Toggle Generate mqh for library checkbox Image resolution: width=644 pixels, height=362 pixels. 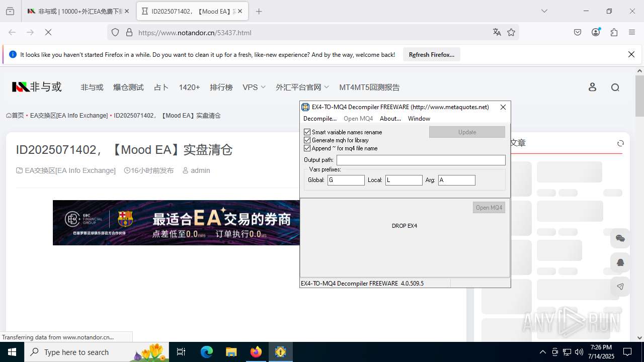pyautogui.click(x=307, y=140)
